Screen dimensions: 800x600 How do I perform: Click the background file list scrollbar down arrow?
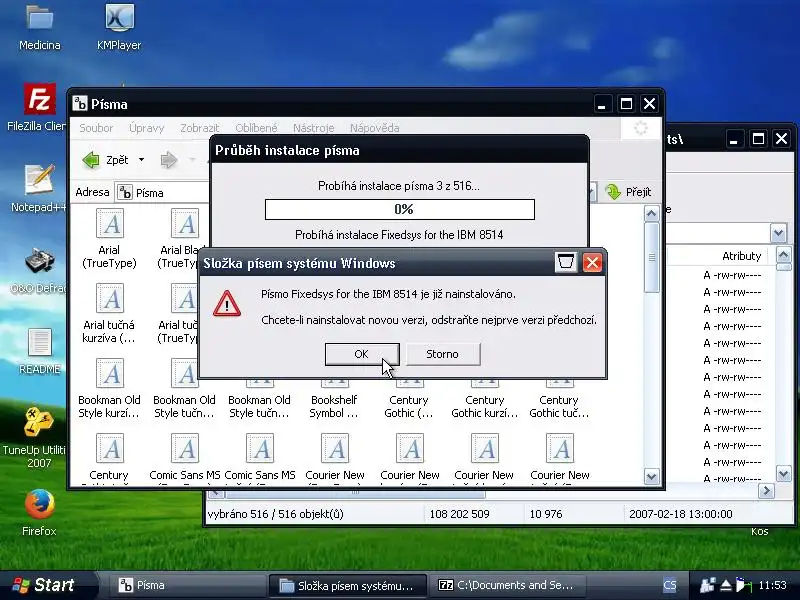coord(784,474)
